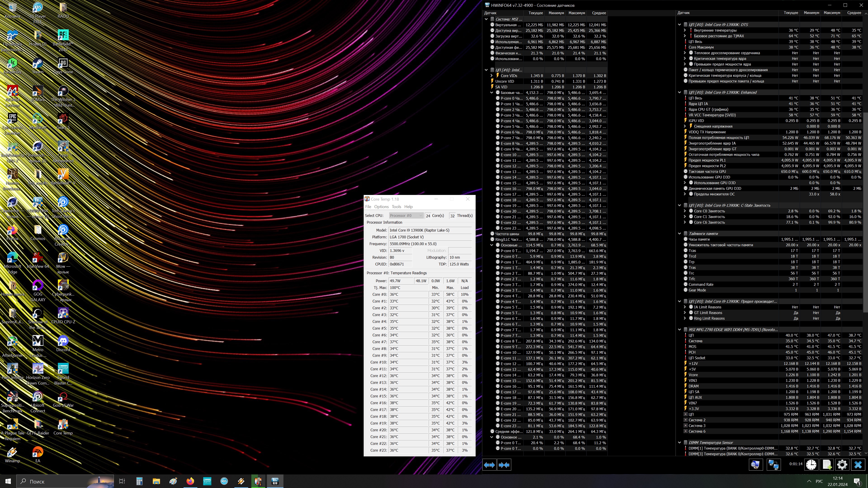Start logging with the sheet-plus icon
The height and width of the screenshot is (488, 868).
pos(827,465)
